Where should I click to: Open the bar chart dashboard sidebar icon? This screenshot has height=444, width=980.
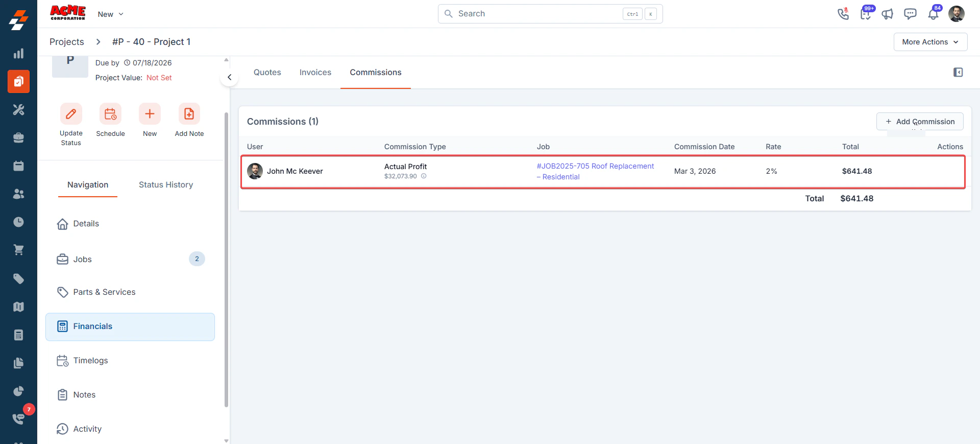[x=18, y=54]
